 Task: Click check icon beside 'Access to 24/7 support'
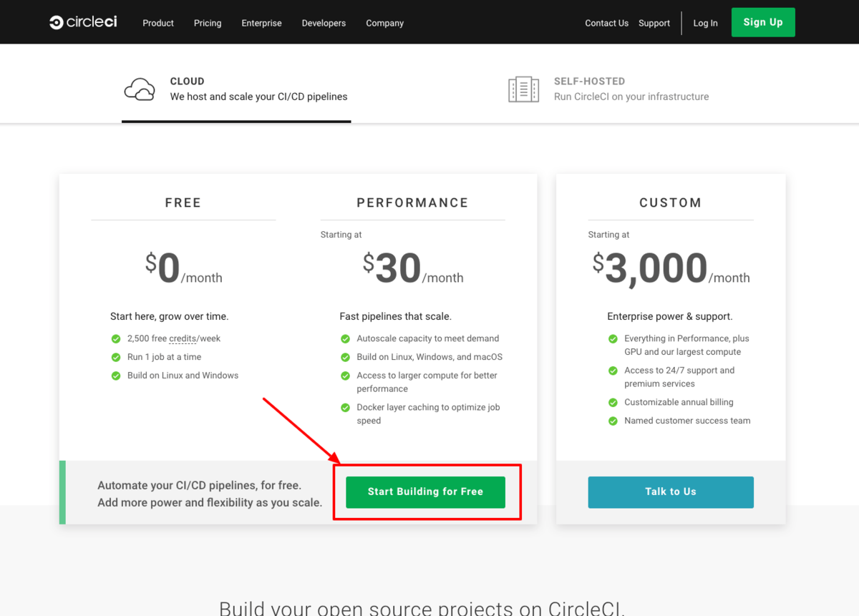[613, 371]
